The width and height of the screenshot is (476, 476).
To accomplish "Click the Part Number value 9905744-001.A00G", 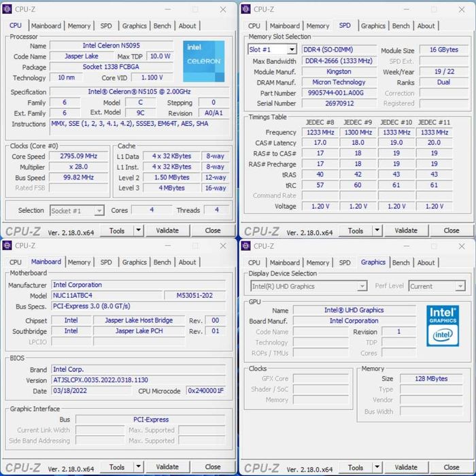I will (x=339, y=93).
